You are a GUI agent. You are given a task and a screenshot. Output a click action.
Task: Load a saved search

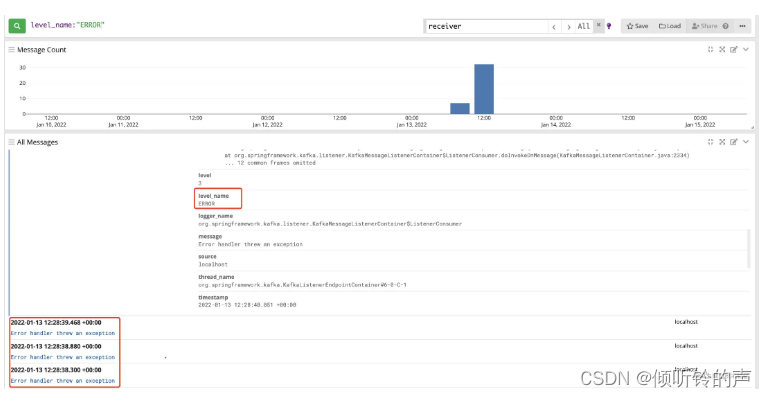670,26
